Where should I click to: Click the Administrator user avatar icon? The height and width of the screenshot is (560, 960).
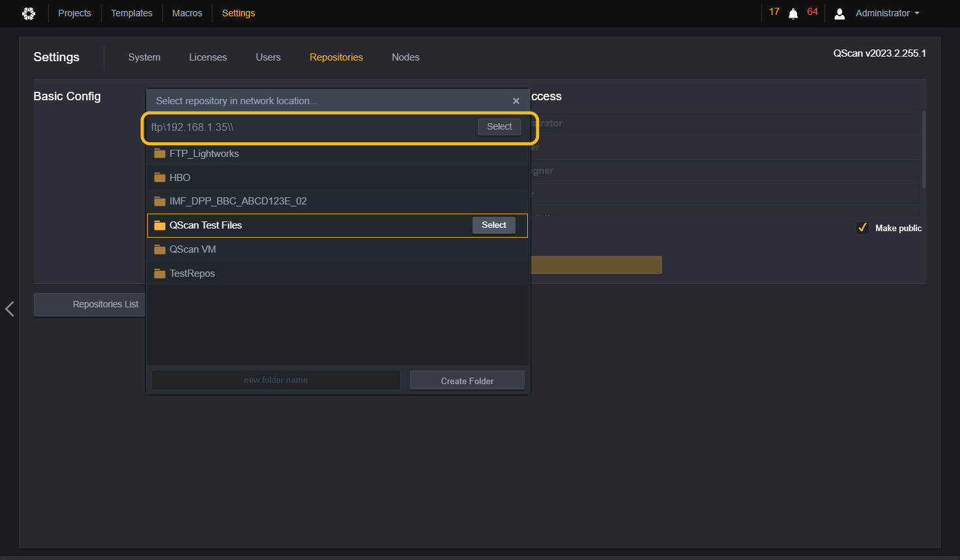(839, 14)
